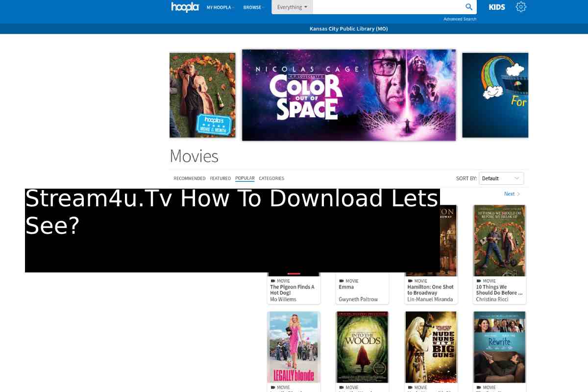
Task: Open Nude Nuns With Big Guns poster
Action: [x=431, y=347]
